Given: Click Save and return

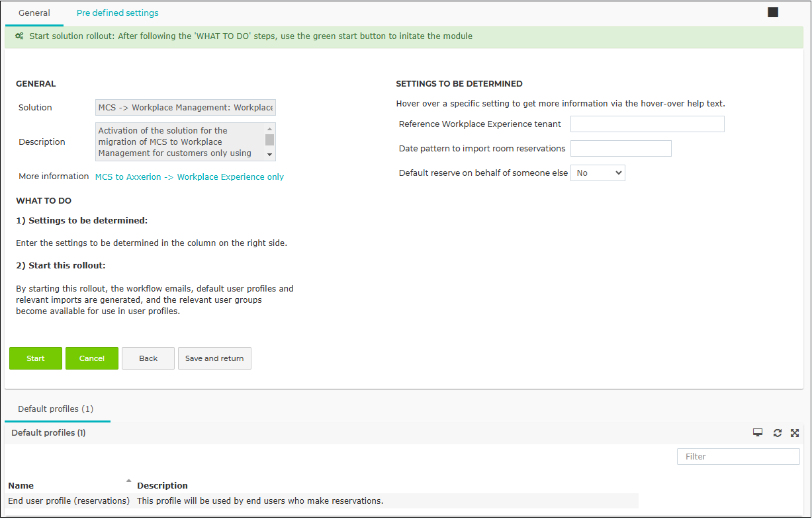Looking at the screenshot, I should 214,358.
